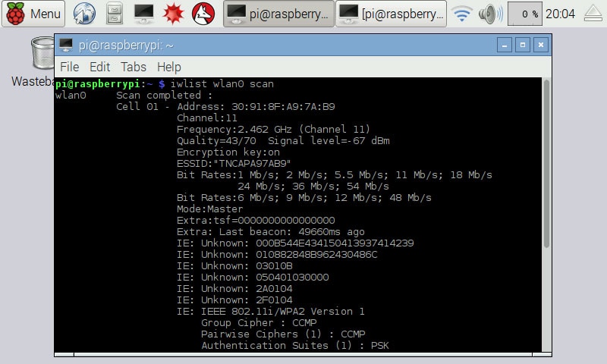
Task: Open the Edit menu in the terminal
Action: pyautogui.click(x=99, y=67)
